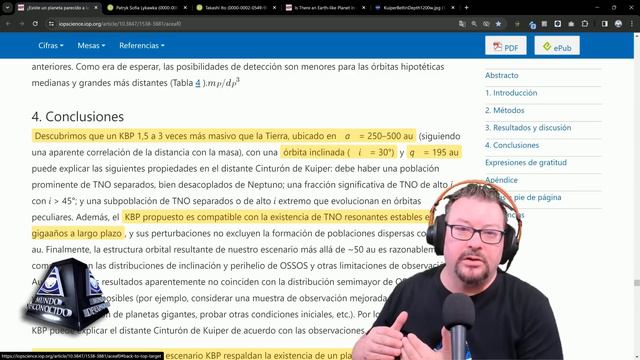Image resolution: width=640 pixels, height=360 pixels.
Task: Reload the iopscience page
Action: [x=36, y=24]
